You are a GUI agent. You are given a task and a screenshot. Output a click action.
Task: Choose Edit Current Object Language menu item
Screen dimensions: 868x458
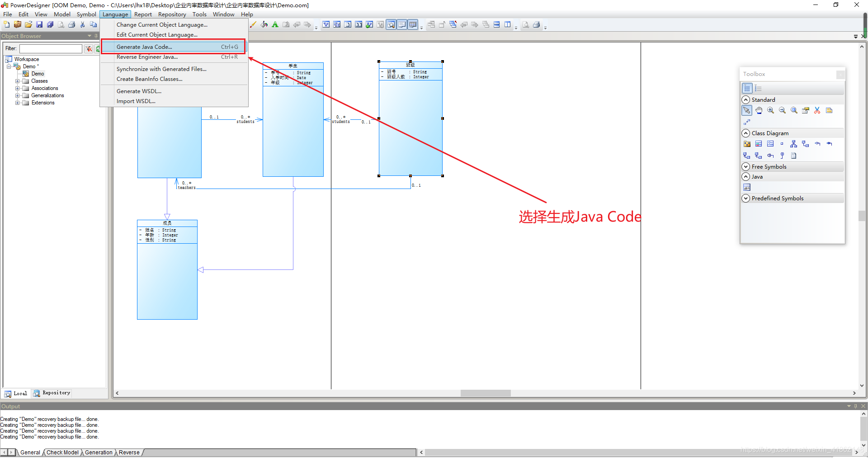point(174,34)
